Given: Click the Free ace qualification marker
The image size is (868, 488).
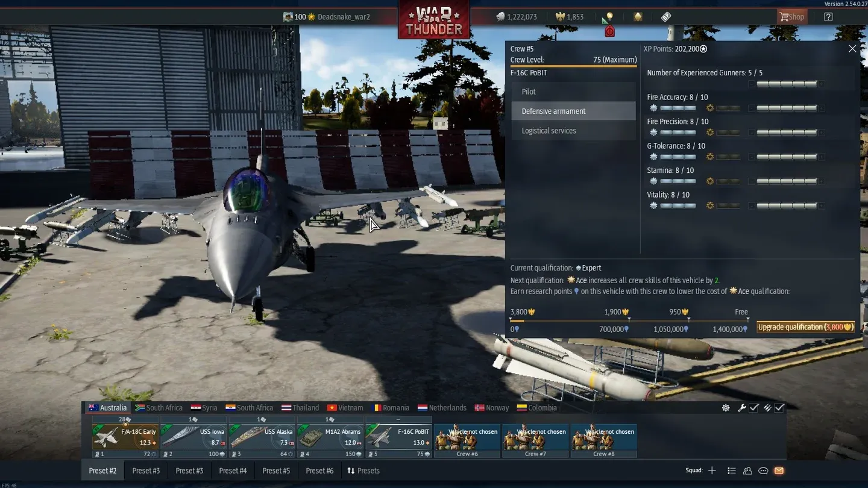Looking at the screenshot, I should [741, 311].
